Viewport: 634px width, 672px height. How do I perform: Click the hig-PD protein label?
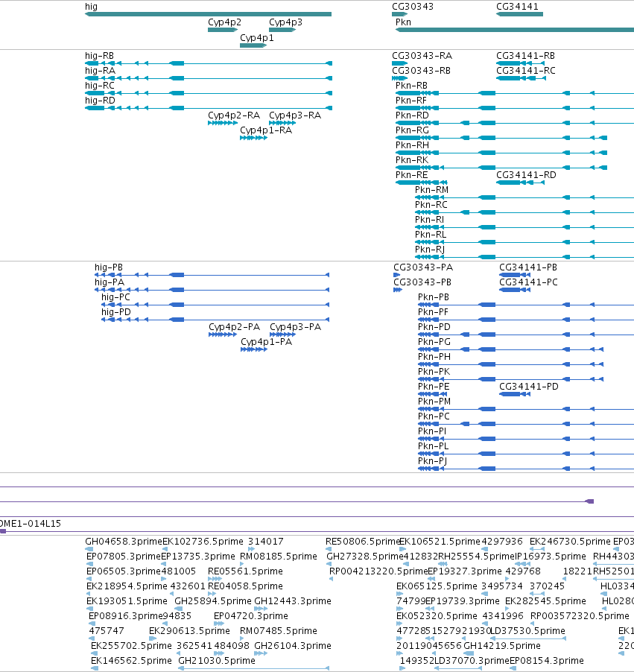click(116, 312)
